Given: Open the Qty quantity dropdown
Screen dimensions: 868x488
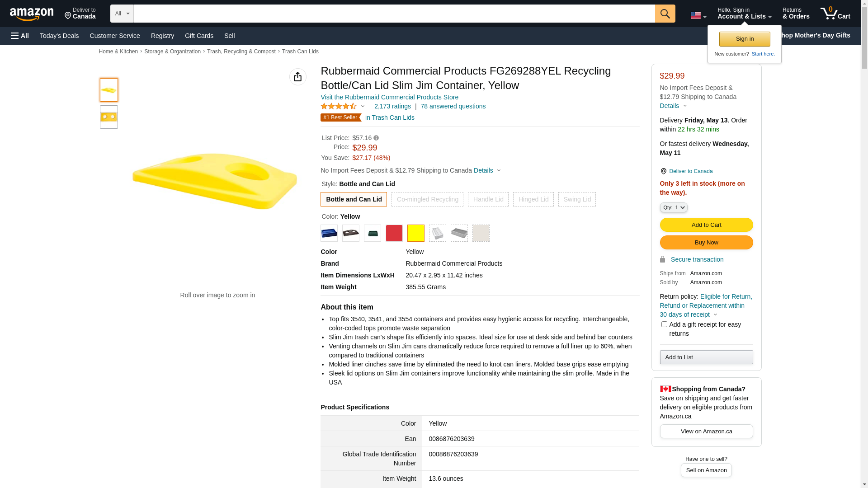Looking at the screenshot, I should point(673,207).
